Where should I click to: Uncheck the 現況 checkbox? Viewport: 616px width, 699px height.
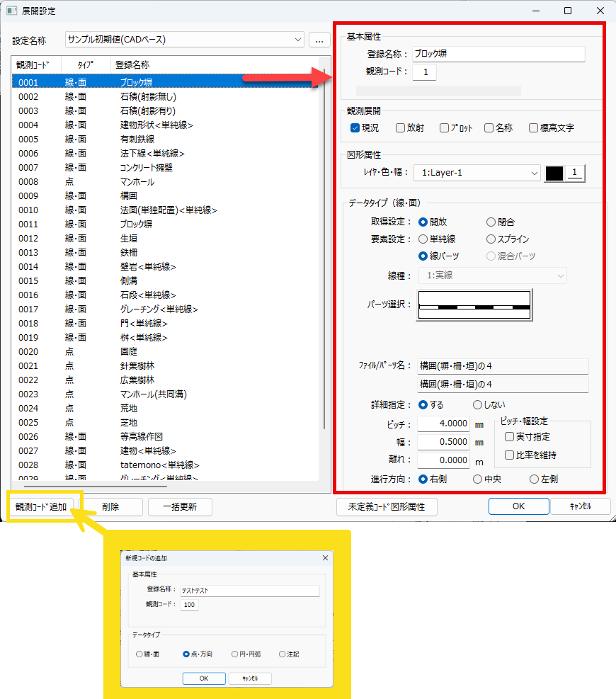click(x=355, y=128)
